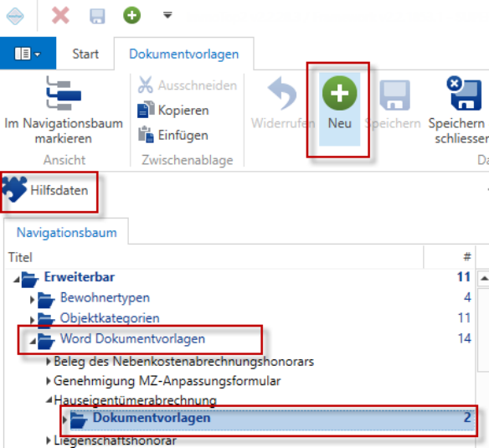Expand Beleg des Nebenkostenabrechnungshonorars node
489x448 pixels.
coord(49,362)
